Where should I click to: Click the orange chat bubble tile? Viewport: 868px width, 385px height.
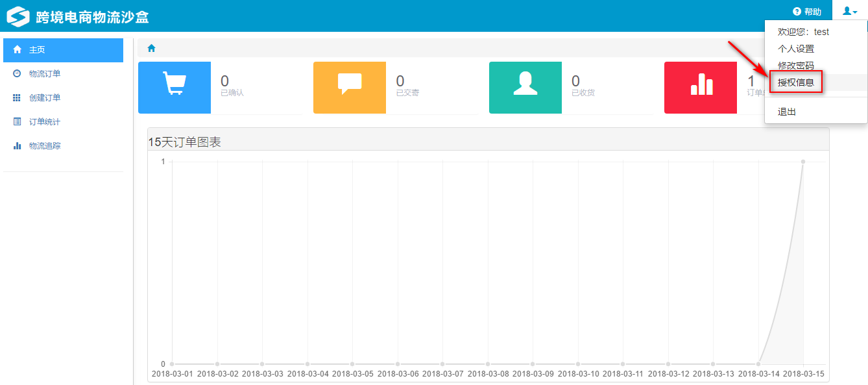(350, 87)
